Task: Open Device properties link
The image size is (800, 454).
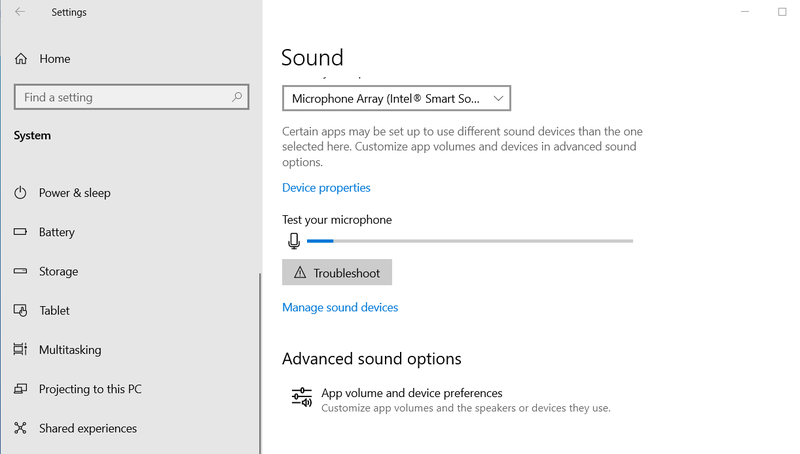Action: pos(326,188)
